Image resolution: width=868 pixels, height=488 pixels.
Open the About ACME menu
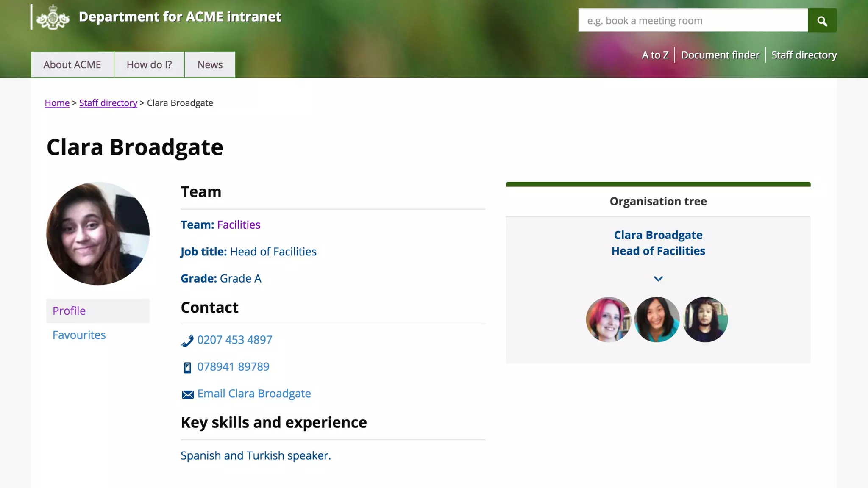72,64
